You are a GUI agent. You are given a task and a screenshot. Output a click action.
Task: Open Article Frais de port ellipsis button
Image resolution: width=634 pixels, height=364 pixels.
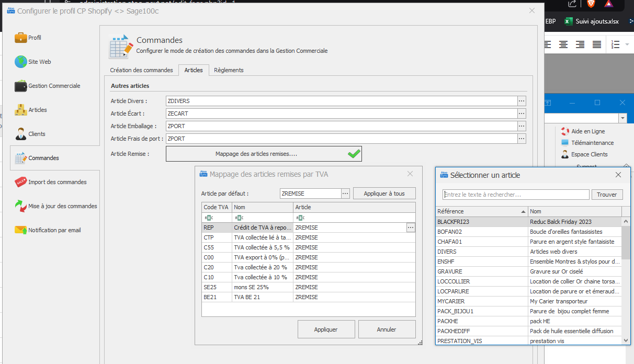pyautogui.click(x=521, y=139)
